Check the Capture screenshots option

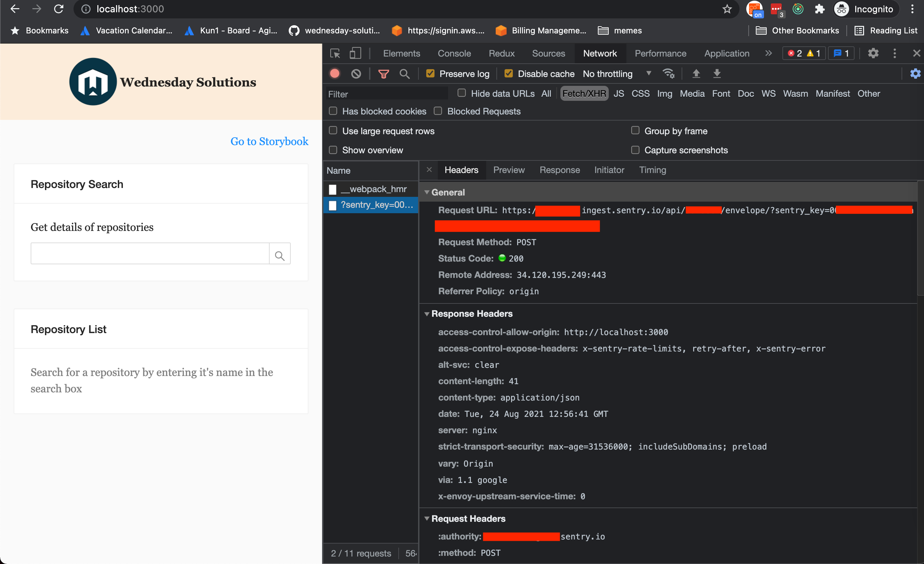pyautogui.click(x=635, y=150)
